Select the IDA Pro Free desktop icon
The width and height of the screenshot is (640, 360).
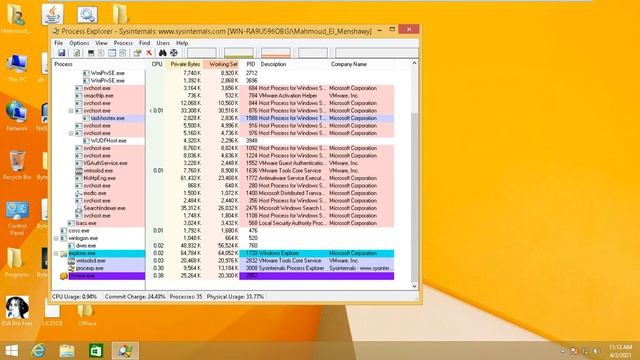coord(17,311)
